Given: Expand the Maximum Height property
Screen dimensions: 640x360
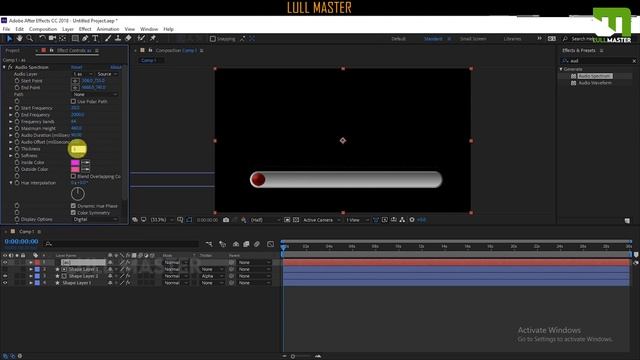Looking at the screenshot, I should tap(11, 128).
